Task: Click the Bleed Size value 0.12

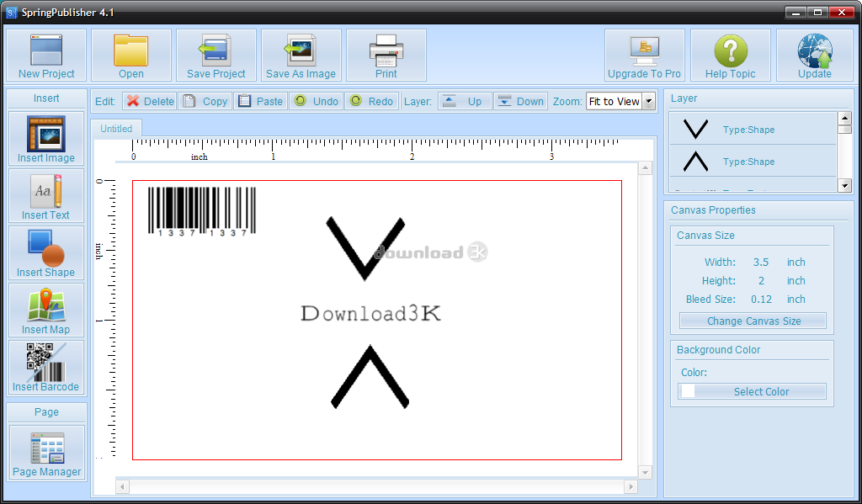Action: tap(761, 300)
